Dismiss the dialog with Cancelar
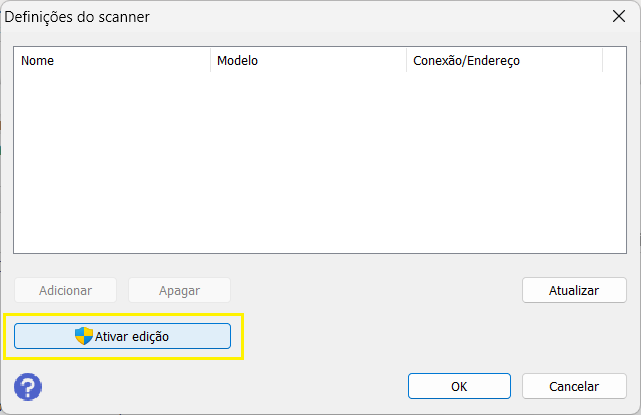This screenshot has width=641, height=415. click(x=574, y=386)
